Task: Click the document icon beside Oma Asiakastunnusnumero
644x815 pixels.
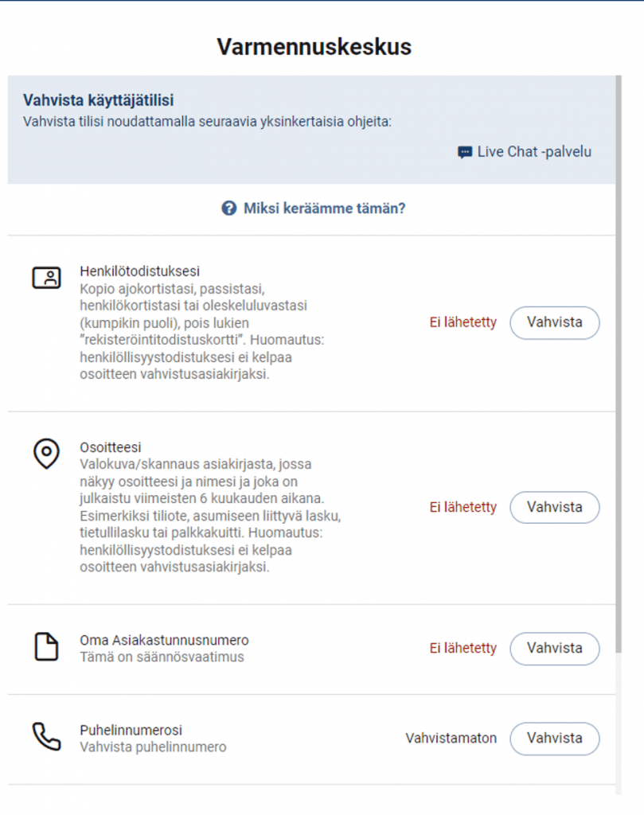Action: 47,646
